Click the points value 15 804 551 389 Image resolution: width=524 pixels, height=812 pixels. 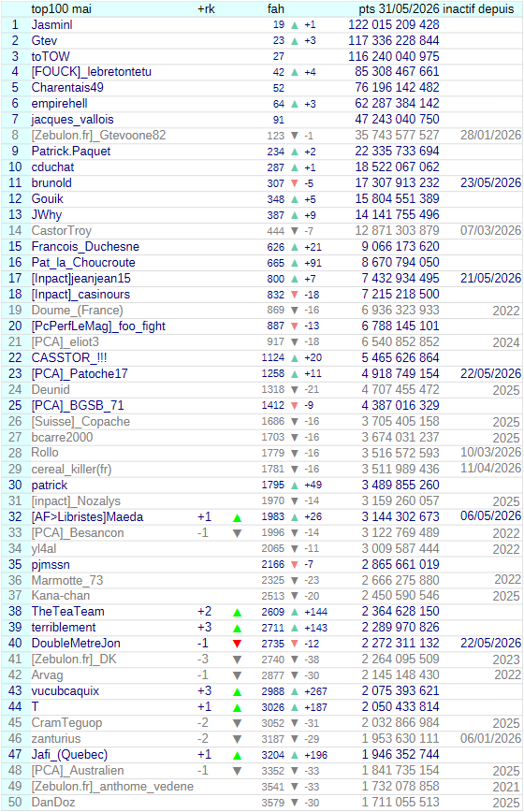click(x=397, y=199)
